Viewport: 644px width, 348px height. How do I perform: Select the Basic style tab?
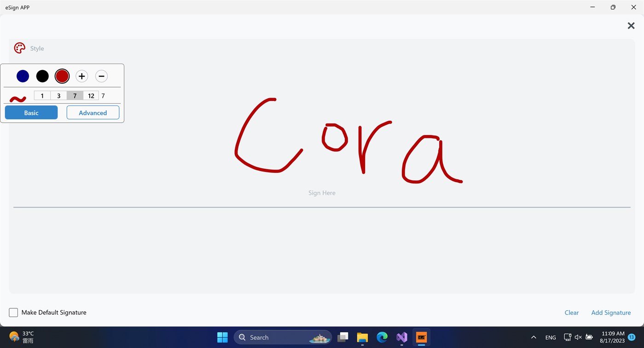coord(31,112)
